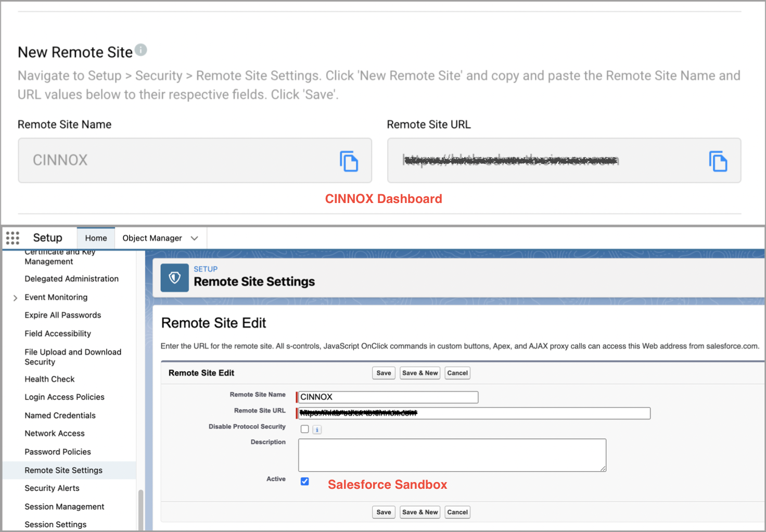
Task: Open Password Policies
Action: pyautogui.click(x=58, y=452)
